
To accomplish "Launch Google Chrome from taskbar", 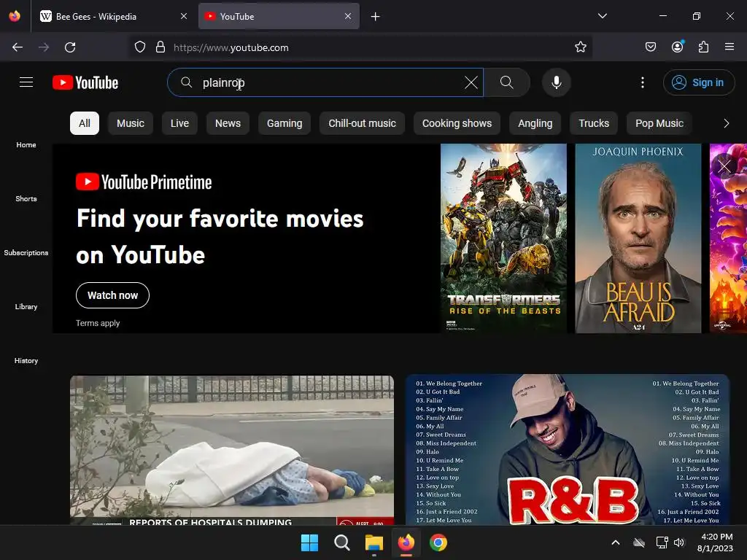I will click(438, 542).
